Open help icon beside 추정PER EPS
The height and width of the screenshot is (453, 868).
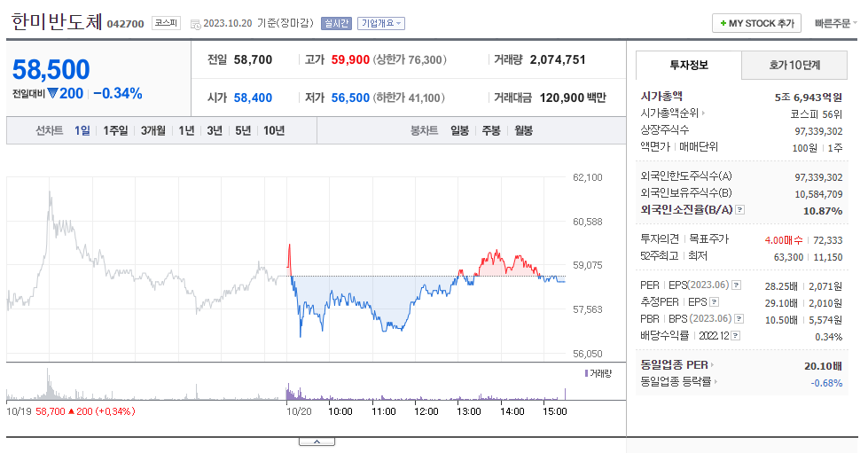pyautogui.click(x=714, y=301)
